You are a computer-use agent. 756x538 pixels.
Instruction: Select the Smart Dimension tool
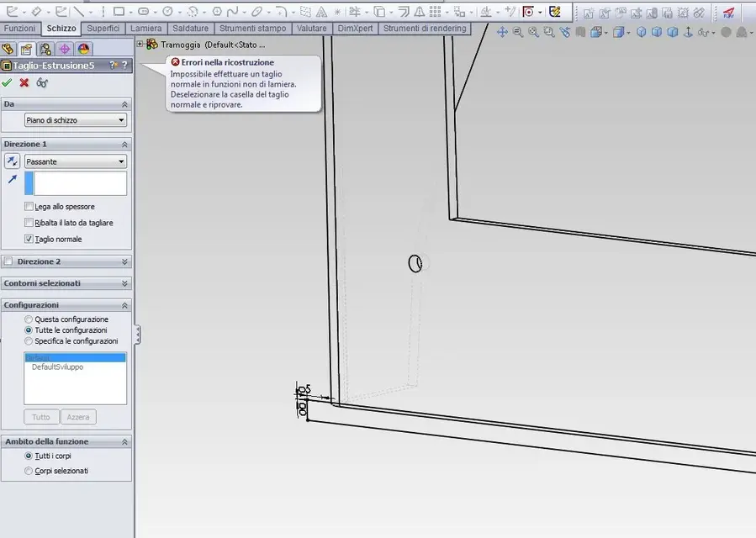[37, 11]
